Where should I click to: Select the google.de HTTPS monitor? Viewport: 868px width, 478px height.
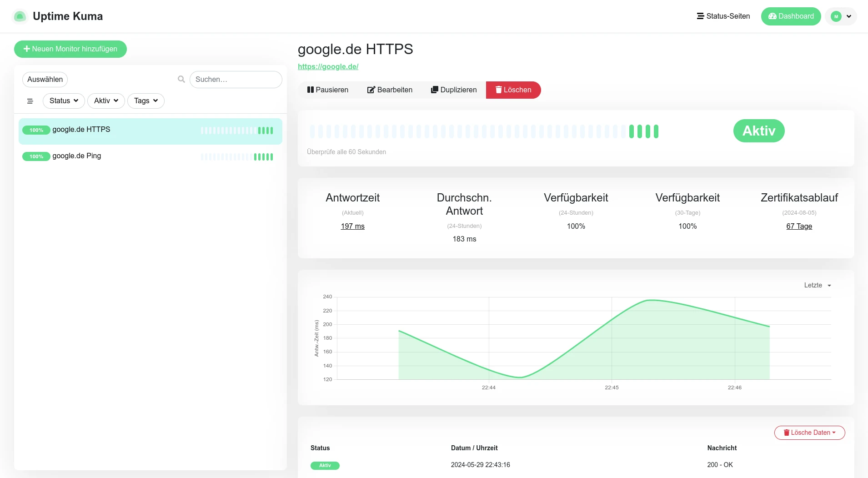point(150,131)
